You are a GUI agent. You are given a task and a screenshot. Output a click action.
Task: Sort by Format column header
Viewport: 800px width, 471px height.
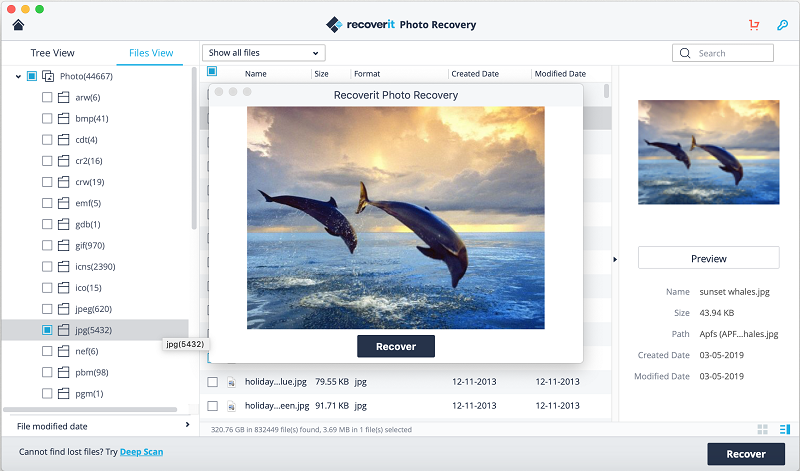[367, 74]
